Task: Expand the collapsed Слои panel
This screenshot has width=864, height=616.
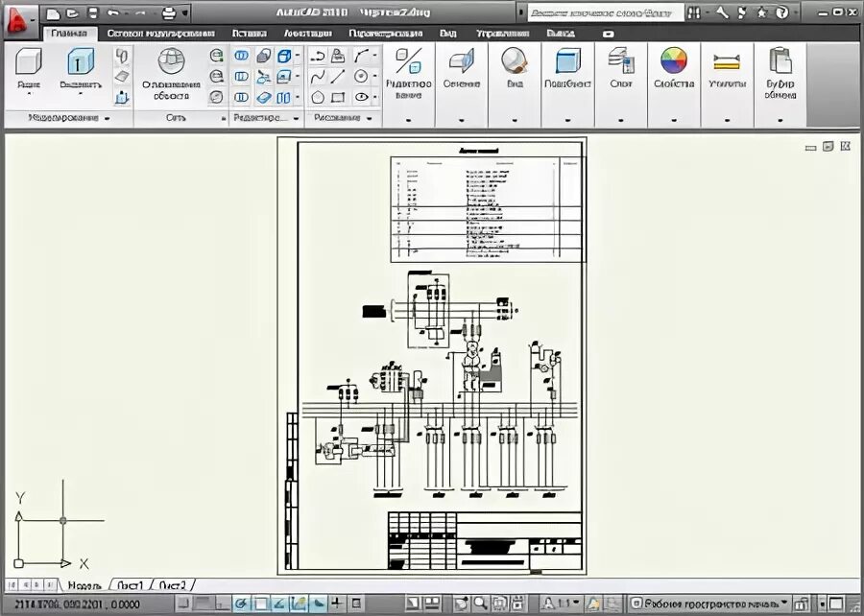Action: click(621, 84)
